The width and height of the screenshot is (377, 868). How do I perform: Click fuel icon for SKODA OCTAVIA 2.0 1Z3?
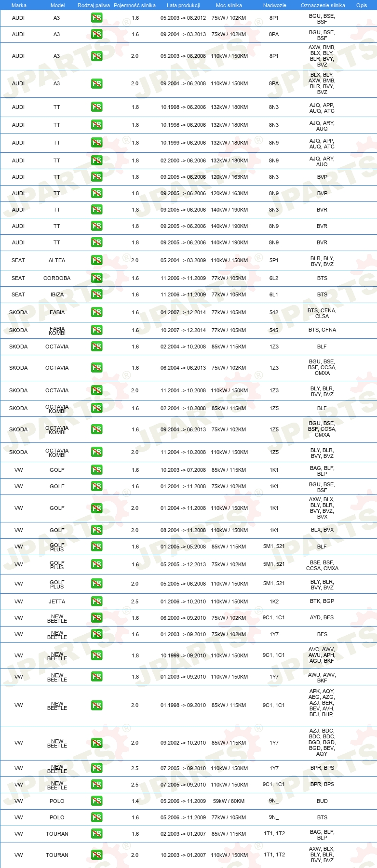pos(96,390)
